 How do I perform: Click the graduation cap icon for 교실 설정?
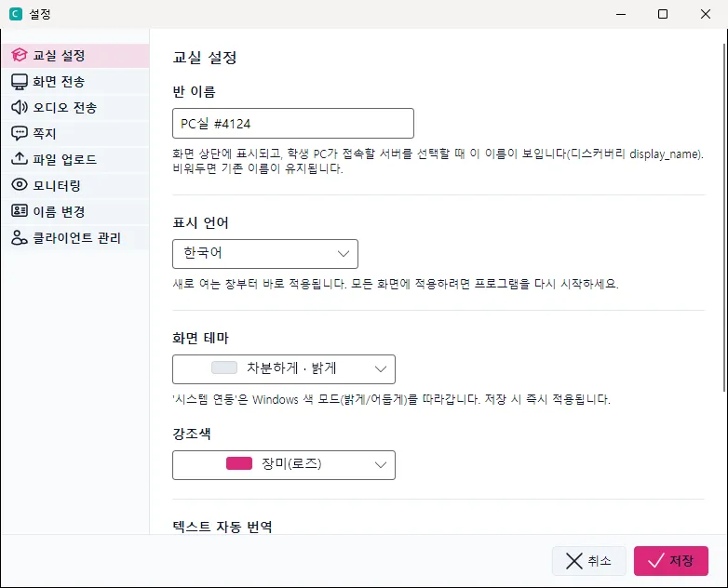[x=19, y=55]
